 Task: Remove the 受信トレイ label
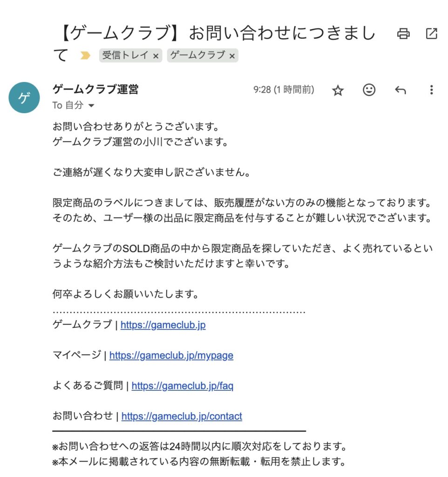tap(156, 56)
